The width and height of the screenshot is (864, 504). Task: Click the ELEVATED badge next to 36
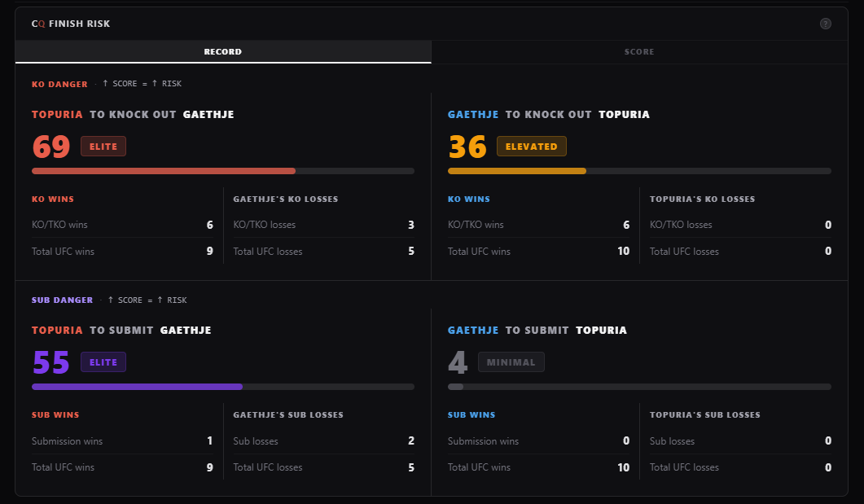point(531,147)
